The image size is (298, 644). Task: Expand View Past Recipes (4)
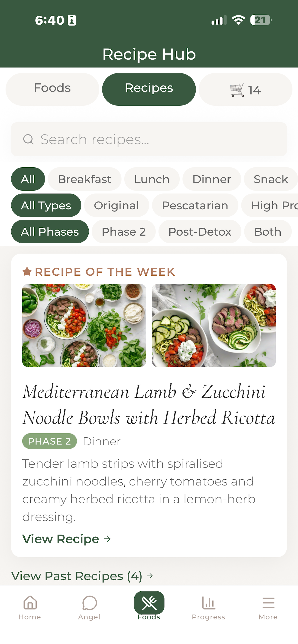point(82,576)
